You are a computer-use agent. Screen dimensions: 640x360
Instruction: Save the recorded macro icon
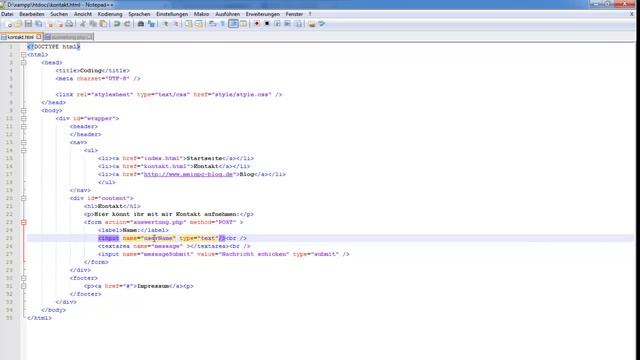tap(298, 24)
